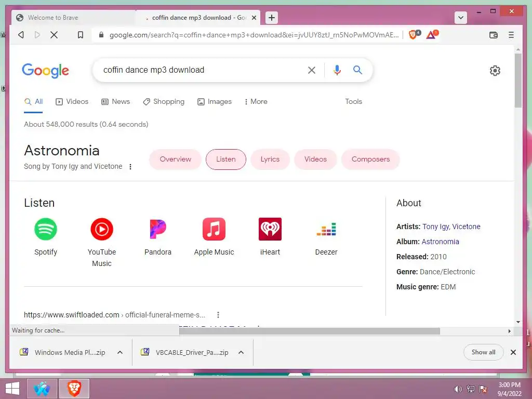Click the Brave browser taskbar icon
This screenshot has height=399, width=532.
tap(74, 389)
